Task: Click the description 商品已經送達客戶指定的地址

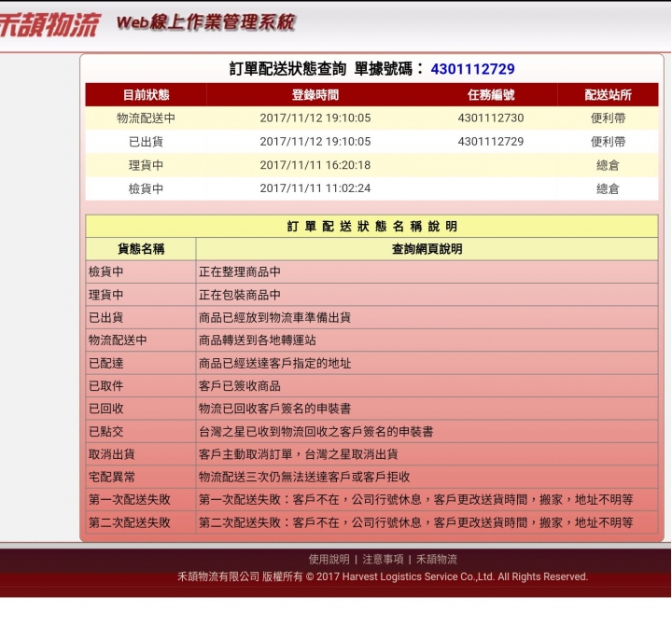Action: click(x=274, y=363)
